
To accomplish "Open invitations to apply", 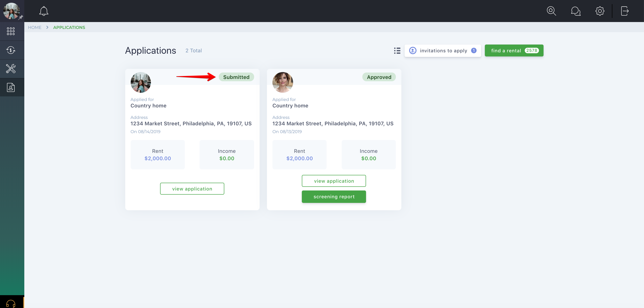I will pyautogui.click(x=442, y=50).
